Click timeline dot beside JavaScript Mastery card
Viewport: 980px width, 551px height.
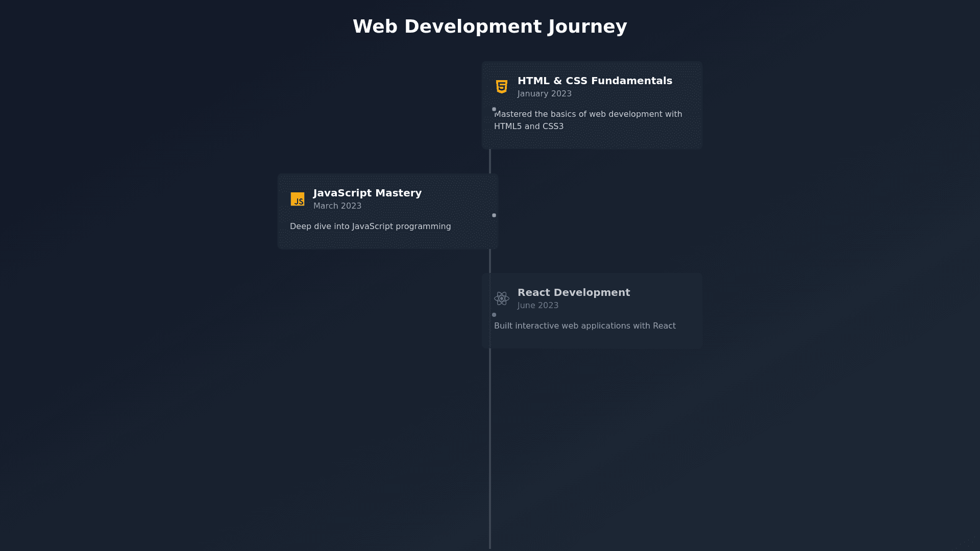pos(494,215)
